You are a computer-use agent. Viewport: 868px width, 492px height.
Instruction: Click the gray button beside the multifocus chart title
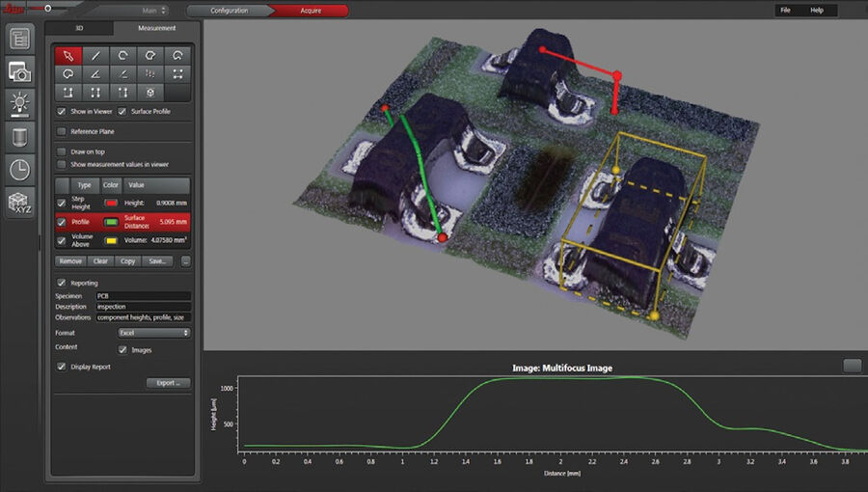852,366
